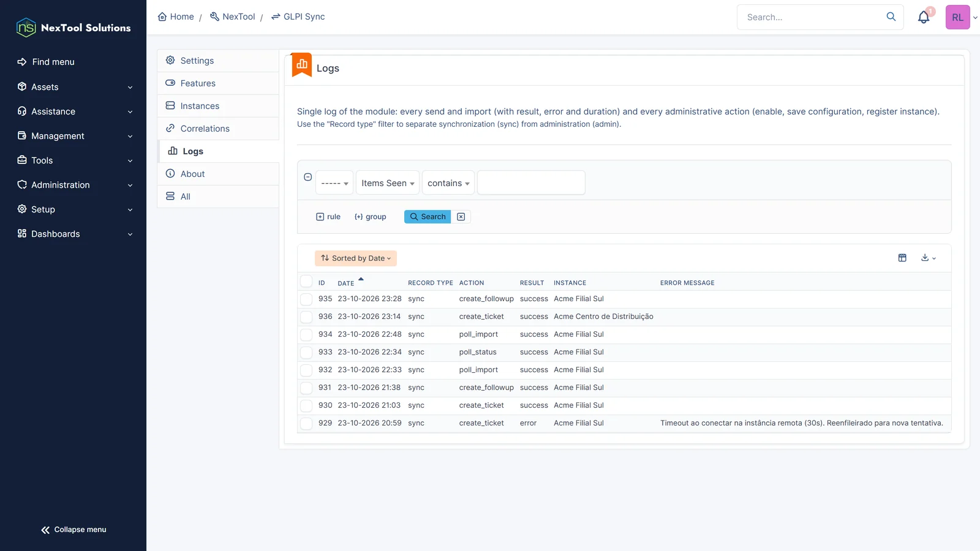
Task: Click the NexTool Solutions logo
Action: pyautogui.click(x=73, y=28)
